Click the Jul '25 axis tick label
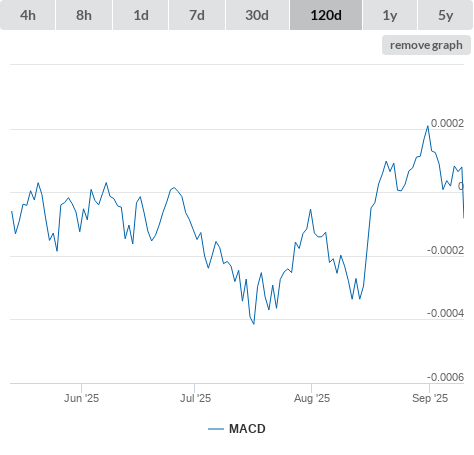 pos(195,398)
